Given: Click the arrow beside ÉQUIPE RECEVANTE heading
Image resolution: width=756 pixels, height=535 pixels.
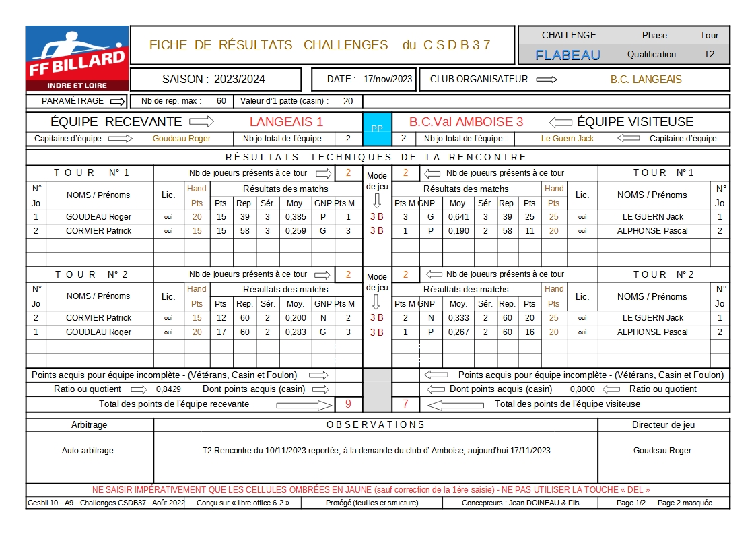Looking at the screenshot, I should (201, 121).
